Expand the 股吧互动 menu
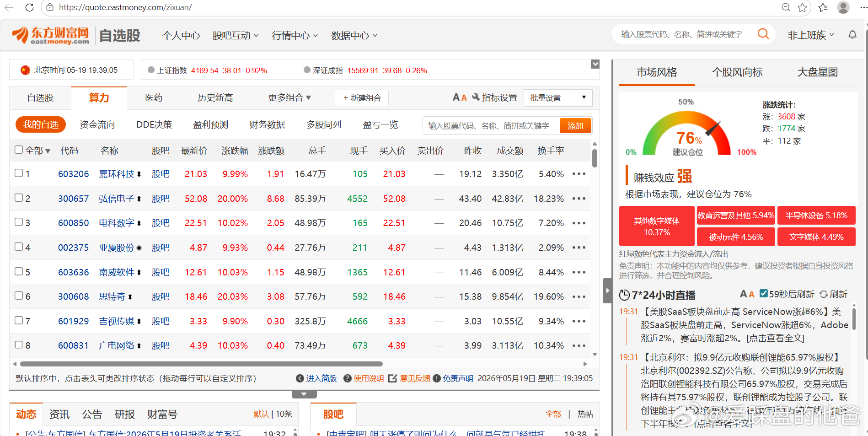This screenshot has height=436, width=868. coord(236,35)
